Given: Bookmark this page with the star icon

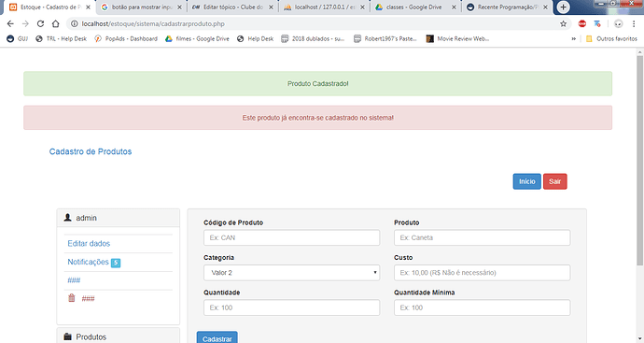Looking at the screenshot, I should point(563,24).
